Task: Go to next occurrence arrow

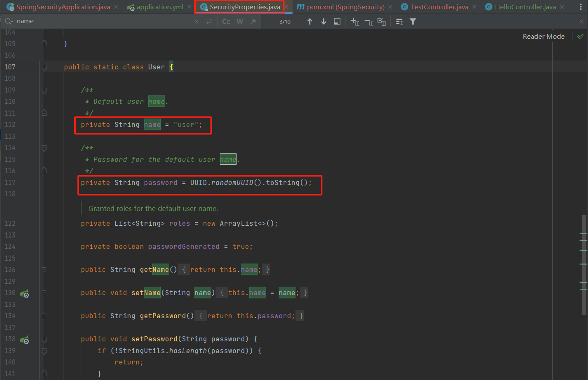Action: 324,21
